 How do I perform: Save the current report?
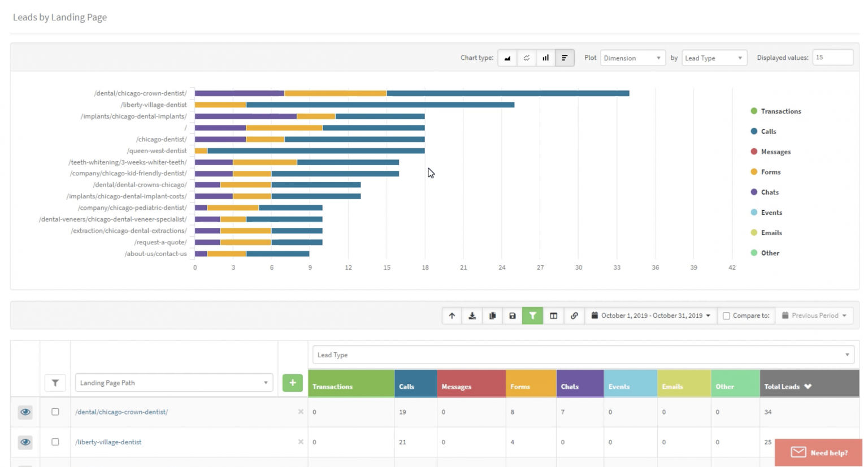tap(513, 315)
